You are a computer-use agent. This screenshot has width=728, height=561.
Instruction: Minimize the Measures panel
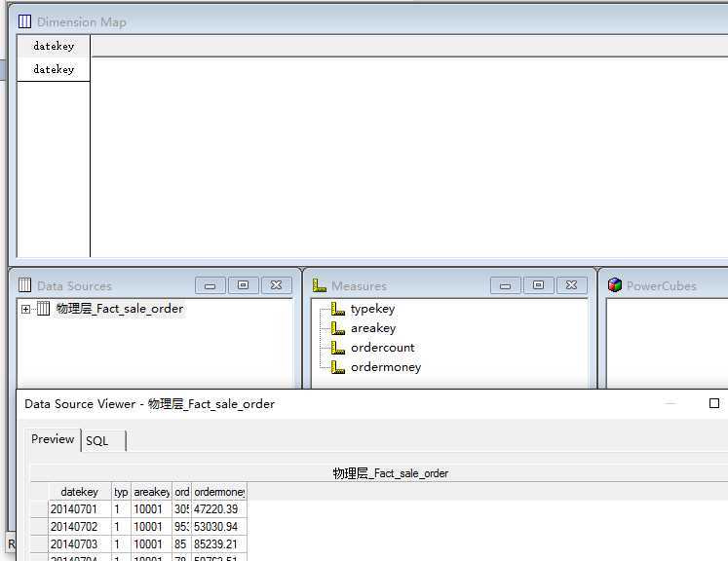pos(506,285)
